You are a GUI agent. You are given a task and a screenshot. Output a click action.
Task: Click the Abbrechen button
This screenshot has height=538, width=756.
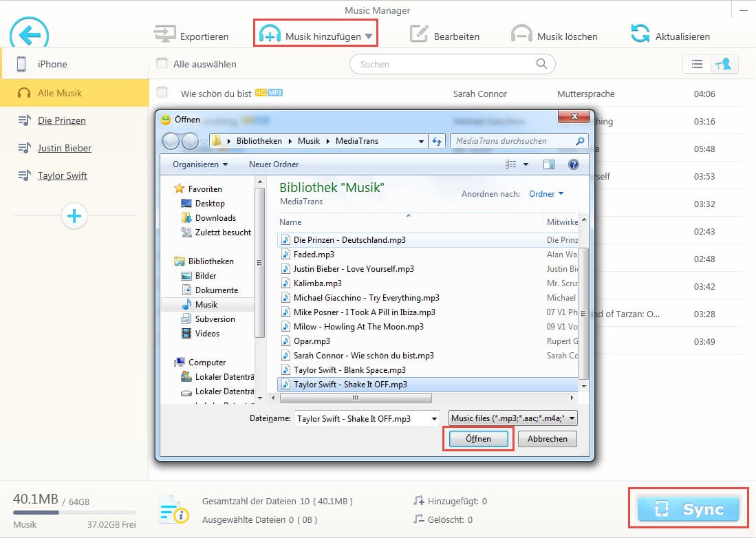(548, 439)
